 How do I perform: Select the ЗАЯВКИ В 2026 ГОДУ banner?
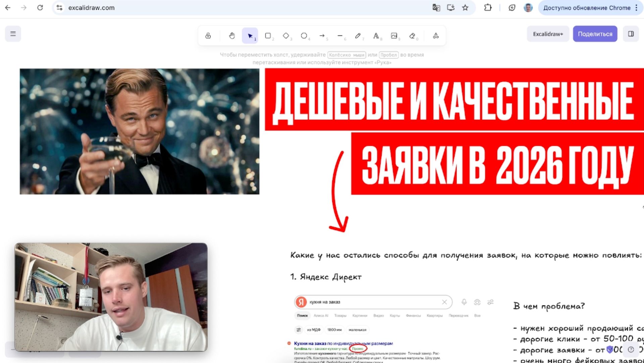[x=497, y=164]
